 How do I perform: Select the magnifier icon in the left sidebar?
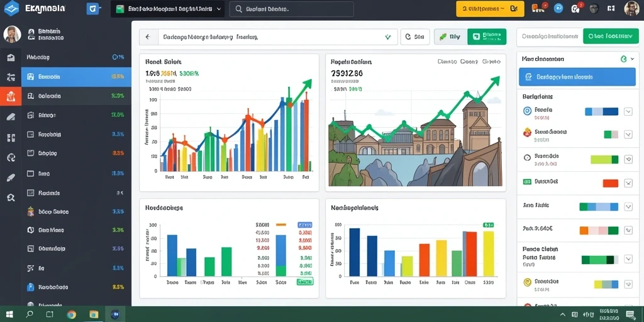pos(11,197)
